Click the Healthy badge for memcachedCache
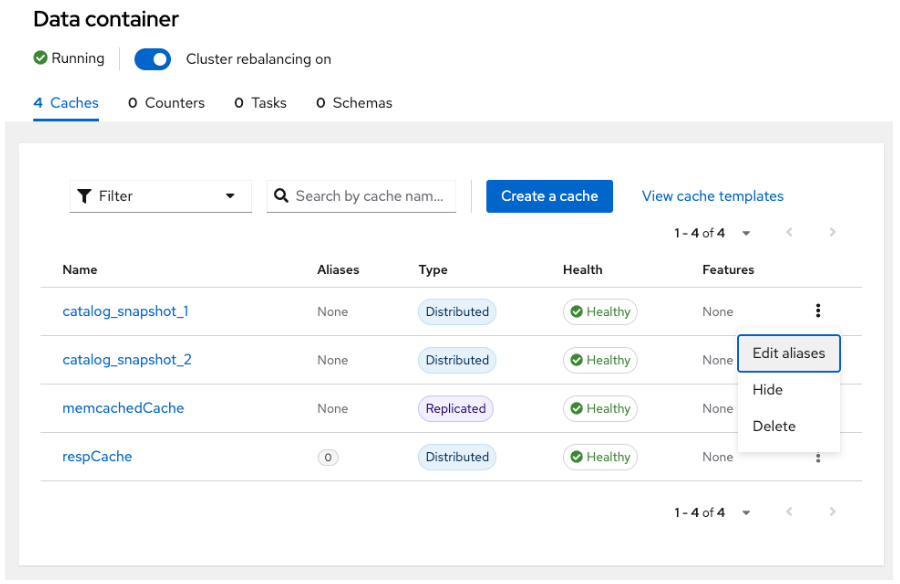This screenshot has height=584, width=900. (600, 408)
